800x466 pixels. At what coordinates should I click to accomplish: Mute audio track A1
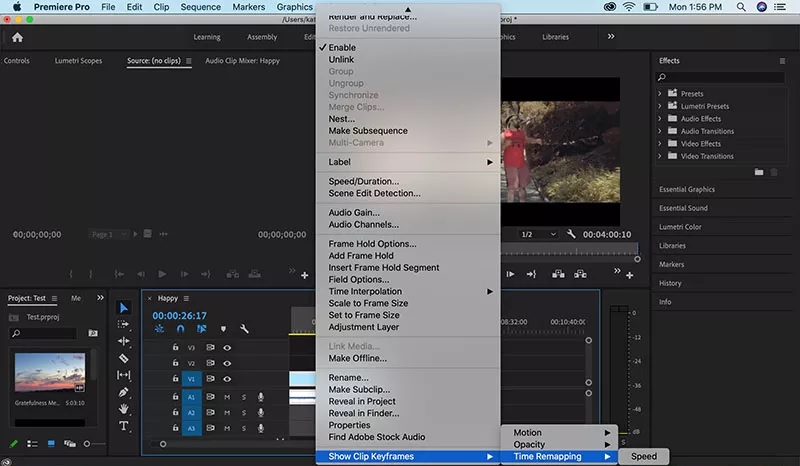click(227, 397)
